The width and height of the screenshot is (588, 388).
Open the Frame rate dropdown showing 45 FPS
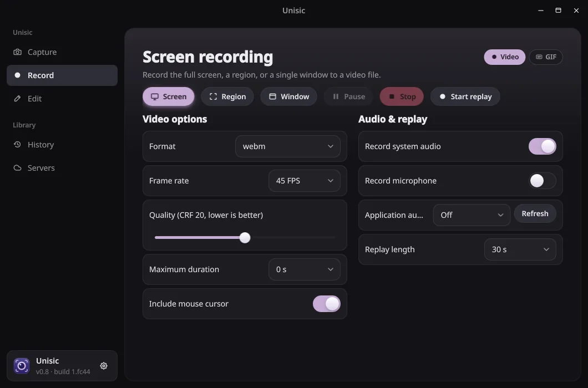pos(304,181)
